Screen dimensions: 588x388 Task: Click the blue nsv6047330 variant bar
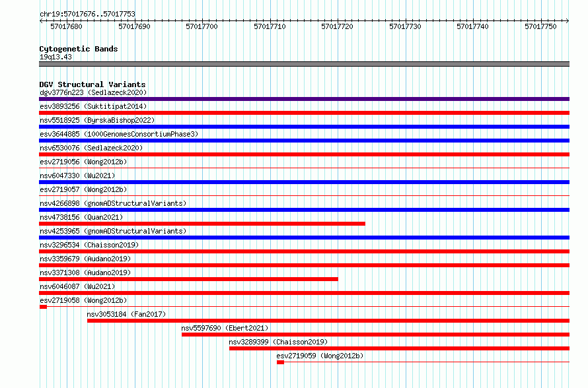(x=304, y=182)
